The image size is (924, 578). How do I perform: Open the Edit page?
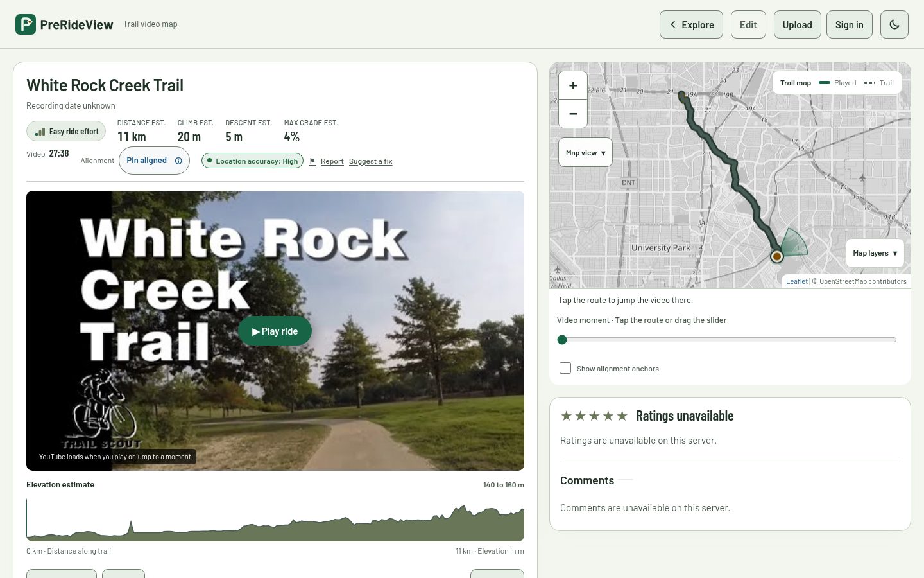point(748,24)
